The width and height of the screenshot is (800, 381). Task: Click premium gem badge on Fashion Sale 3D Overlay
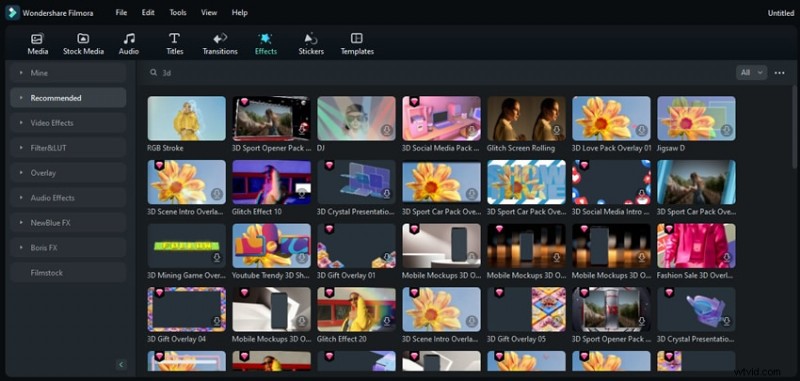(x=669, y=229)
